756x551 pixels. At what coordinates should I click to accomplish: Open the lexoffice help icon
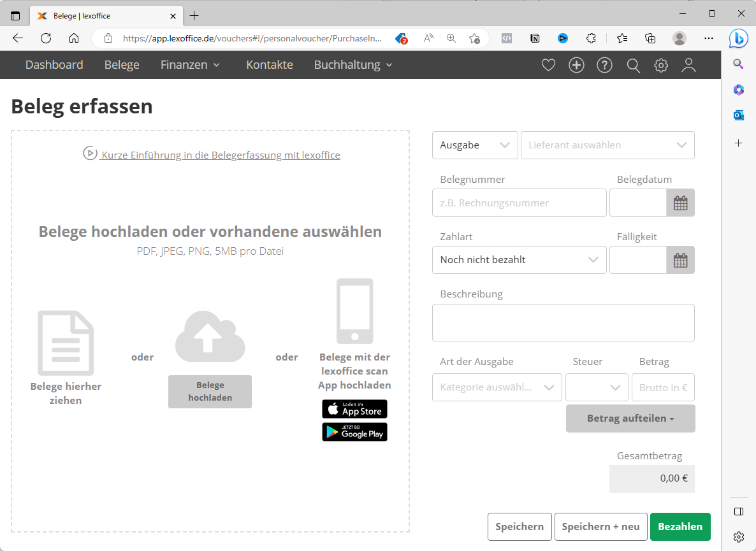pyautogui.click(x=604, y=65)
